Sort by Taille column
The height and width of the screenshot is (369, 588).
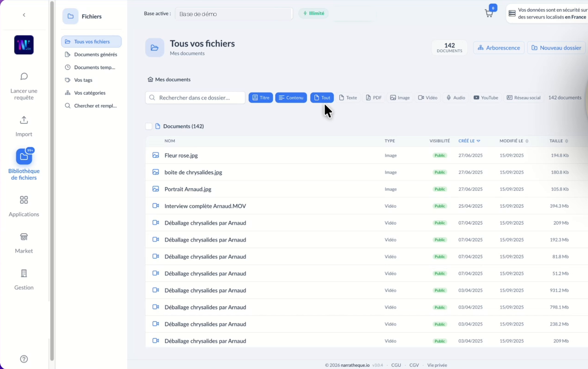pyautogui.click(x=559, y=141)
